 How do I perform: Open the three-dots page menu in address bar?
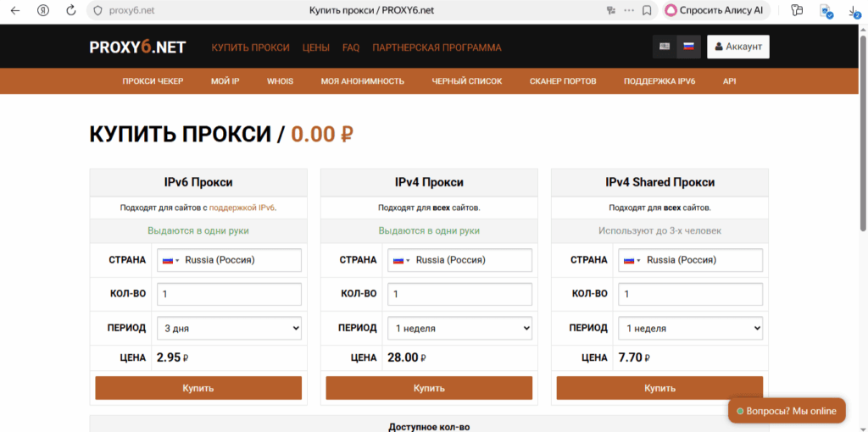pyautogui.click(x=629, y=10)
